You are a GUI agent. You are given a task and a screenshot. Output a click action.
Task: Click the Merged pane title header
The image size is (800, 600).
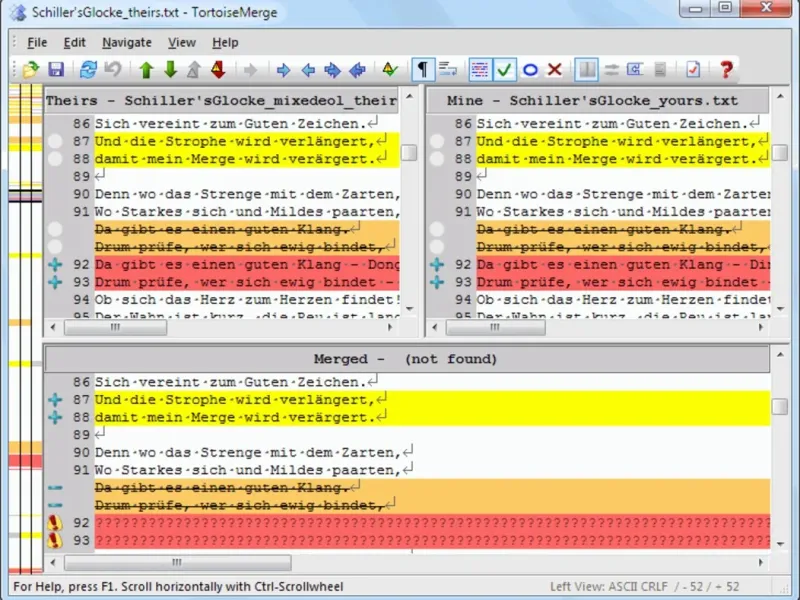point(407,359)
